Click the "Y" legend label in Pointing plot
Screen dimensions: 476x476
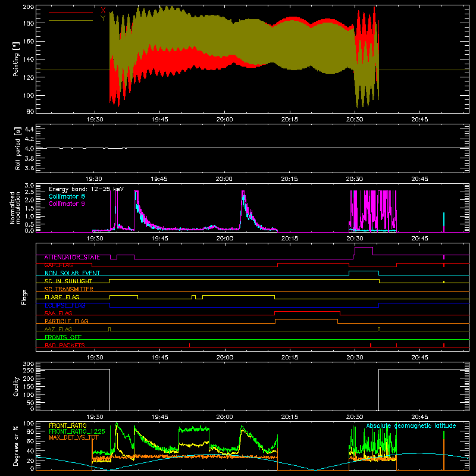click(x=103, y=18)
